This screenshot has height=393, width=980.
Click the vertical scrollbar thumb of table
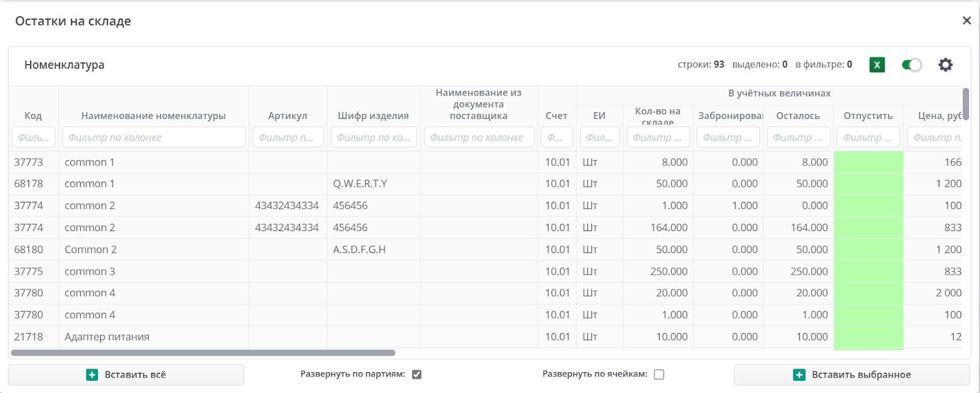click(965, 103)
